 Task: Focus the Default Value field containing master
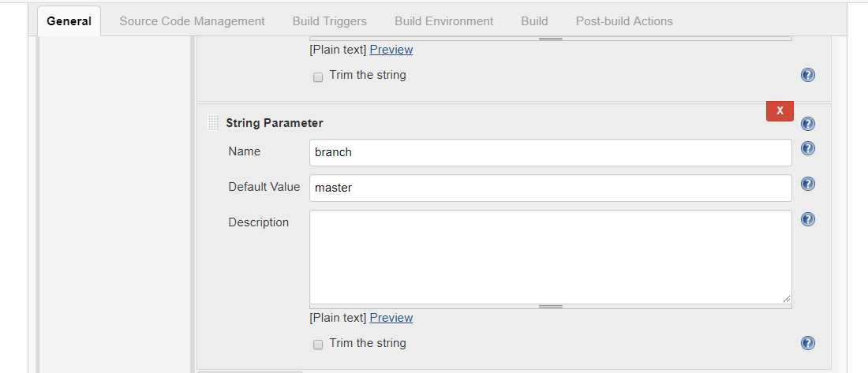click(550, 188)
